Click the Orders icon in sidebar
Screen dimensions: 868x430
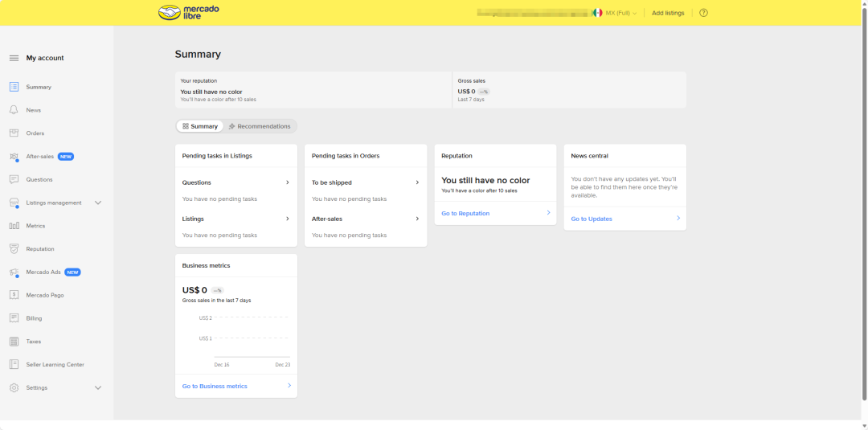click(14, 133)
